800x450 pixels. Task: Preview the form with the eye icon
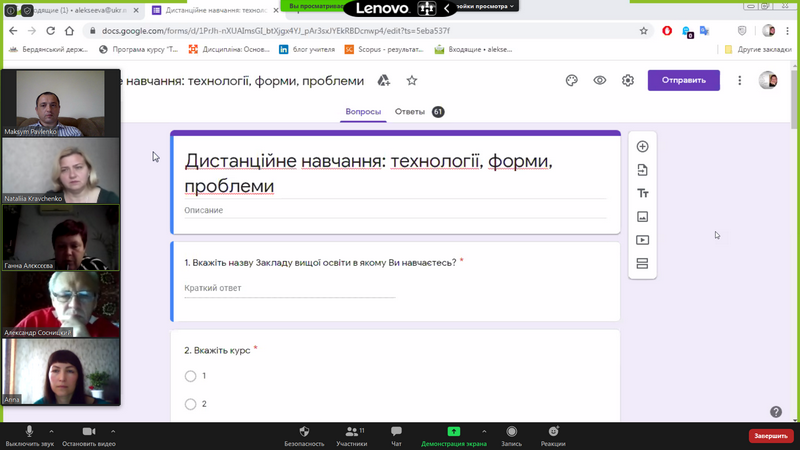(600, 80)
